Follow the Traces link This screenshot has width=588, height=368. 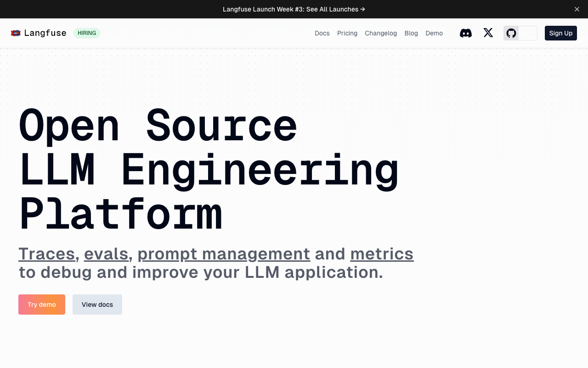pyautogui.click(x=46, y=254)
